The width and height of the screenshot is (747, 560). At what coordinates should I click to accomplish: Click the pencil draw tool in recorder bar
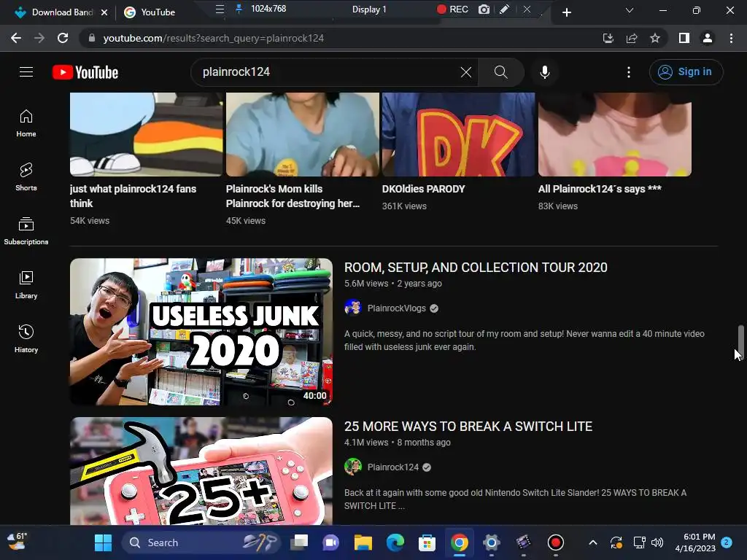[505, 9]
